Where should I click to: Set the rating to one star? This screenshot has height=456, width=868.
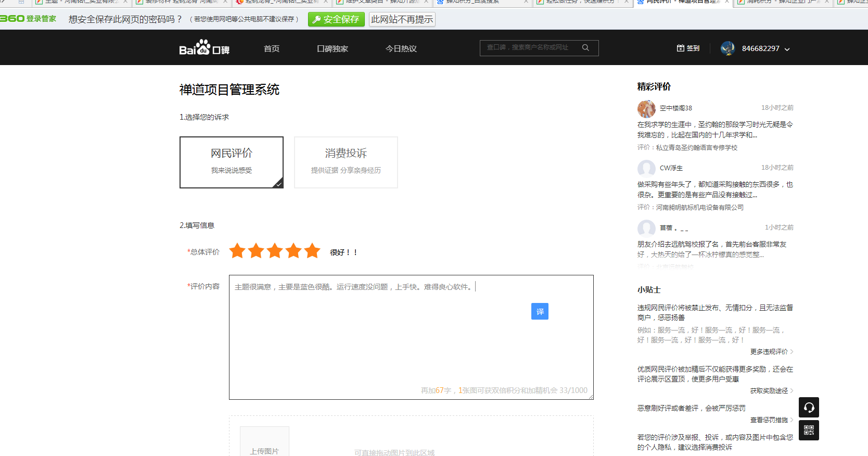point(237,251)
